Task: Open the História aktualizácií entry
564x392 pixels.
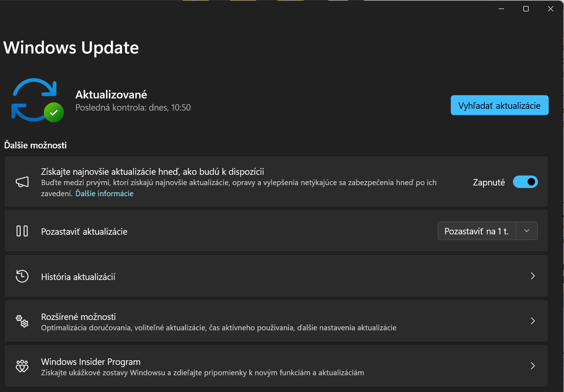Action: coord(78,277)
